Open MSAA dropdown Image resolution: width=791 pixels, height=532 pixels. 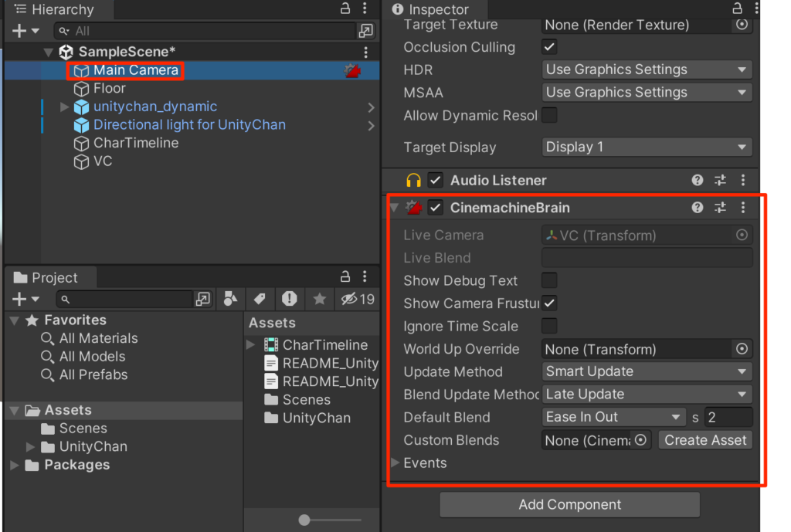pyautogui.click(x=647, y=93)
